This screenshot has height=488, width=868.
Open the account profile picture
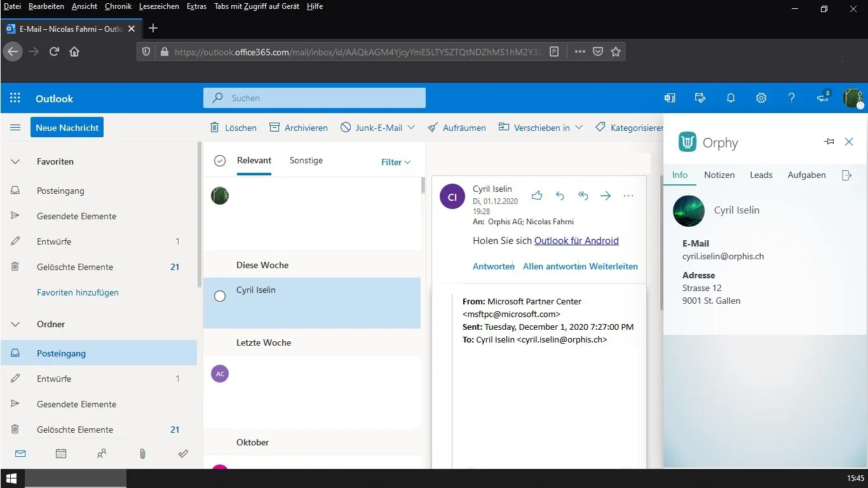click(853, 98)
